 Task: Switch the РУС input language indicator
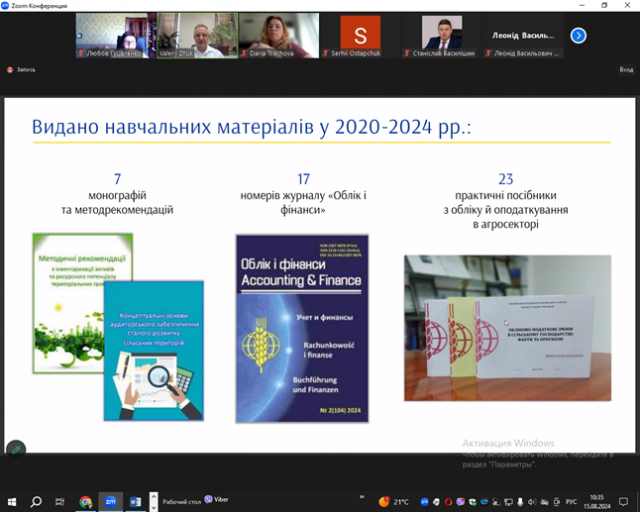tap(571, 502)
